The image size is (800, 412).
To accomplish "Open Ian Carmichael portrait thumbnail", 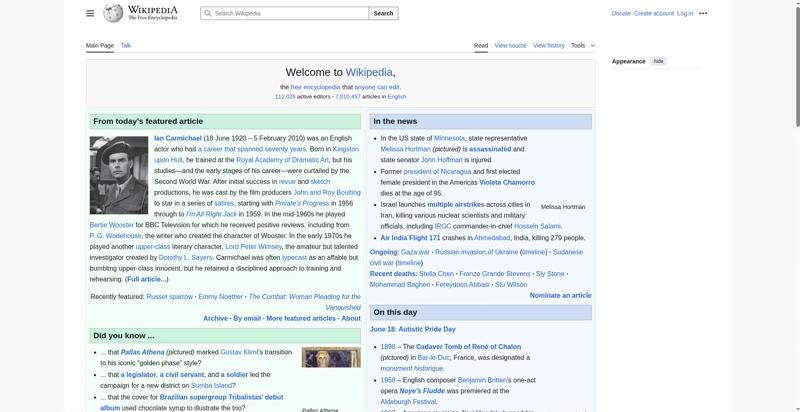I will pyautogui.click(x=119, y=175).
